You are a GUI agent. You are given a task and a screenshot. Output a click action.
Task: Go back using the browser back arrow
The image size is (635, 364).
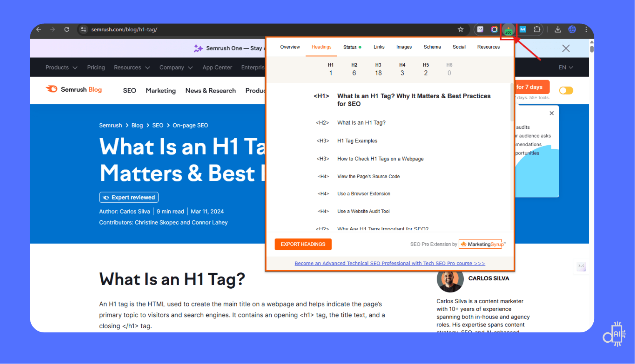(x=39, y=30)
